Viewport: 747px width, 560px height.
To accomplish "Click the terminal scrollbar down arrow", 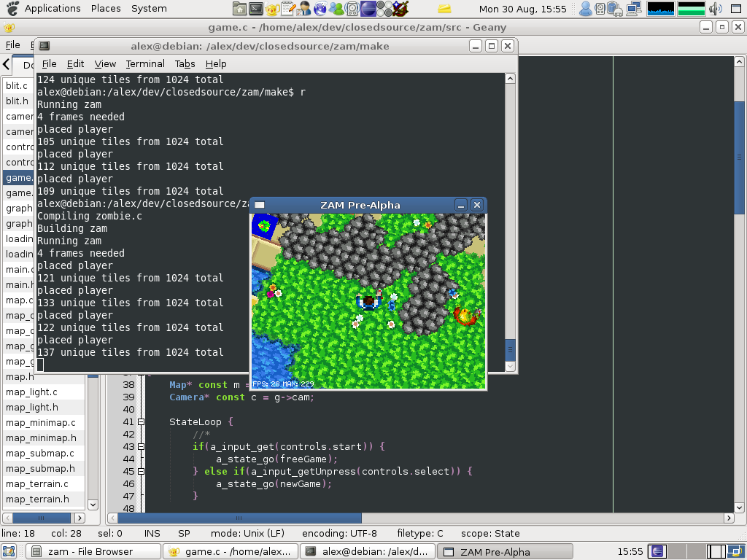I will (x=511, y=366).
